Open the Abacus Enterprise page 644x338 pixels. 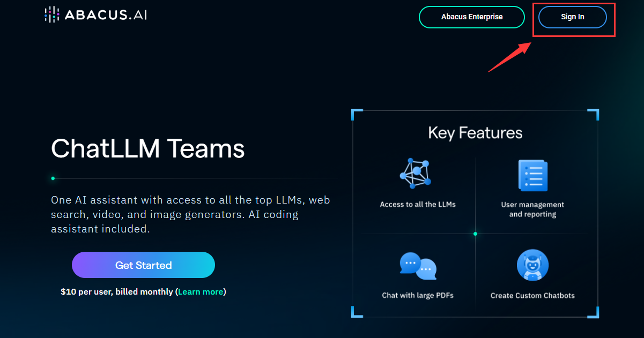click(472, 17)
